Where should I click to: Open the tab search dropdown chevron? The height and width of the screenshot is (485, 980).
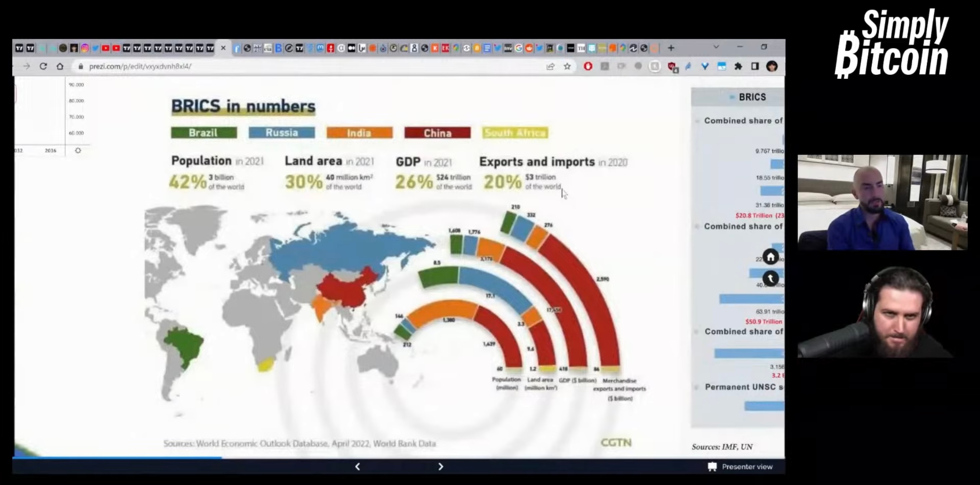[716, 47]
